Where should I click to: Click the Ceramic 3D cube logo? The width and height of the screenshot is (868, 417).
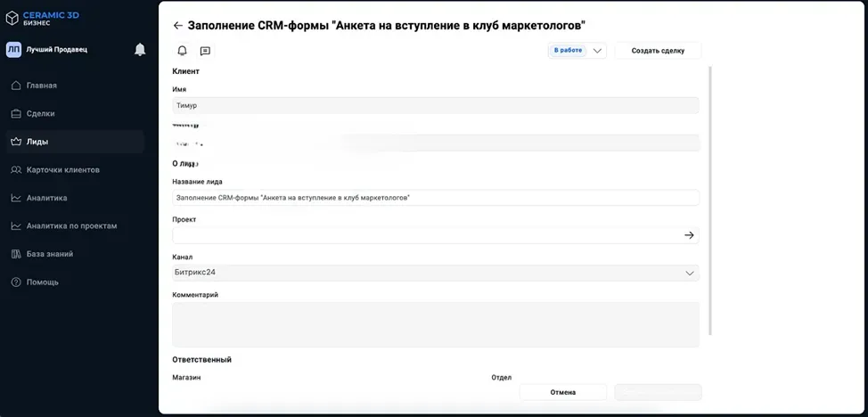12,19
